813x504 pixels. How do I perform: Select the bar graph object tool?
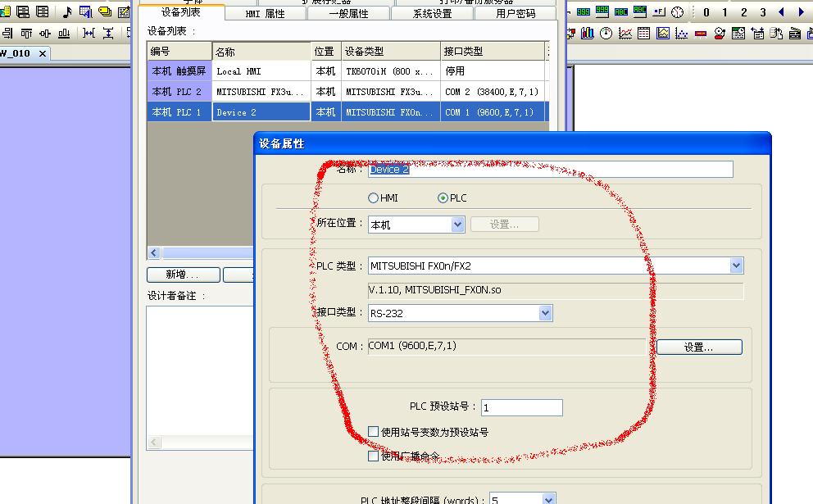pos(588,34)
